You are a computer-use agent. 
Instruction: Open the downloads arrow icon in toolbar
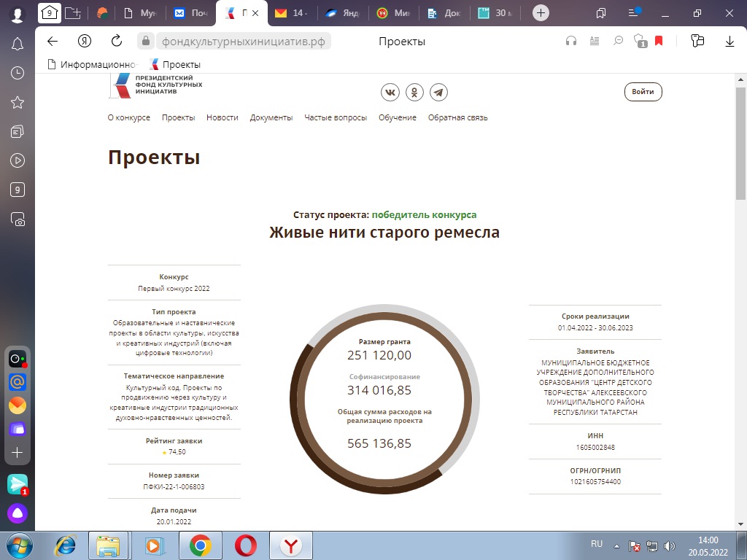click(729, 42)
